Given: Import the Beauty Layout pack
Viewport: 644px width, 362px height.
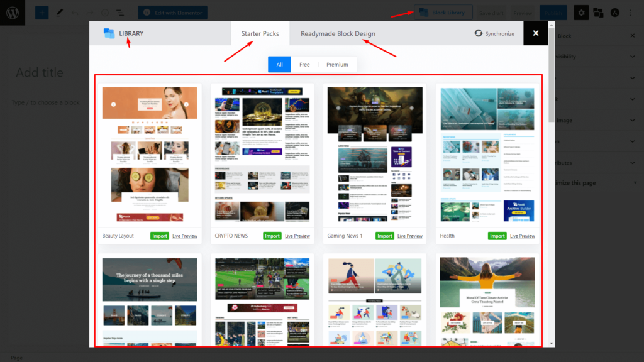Looking at the screenshot, I should [159, 236].
